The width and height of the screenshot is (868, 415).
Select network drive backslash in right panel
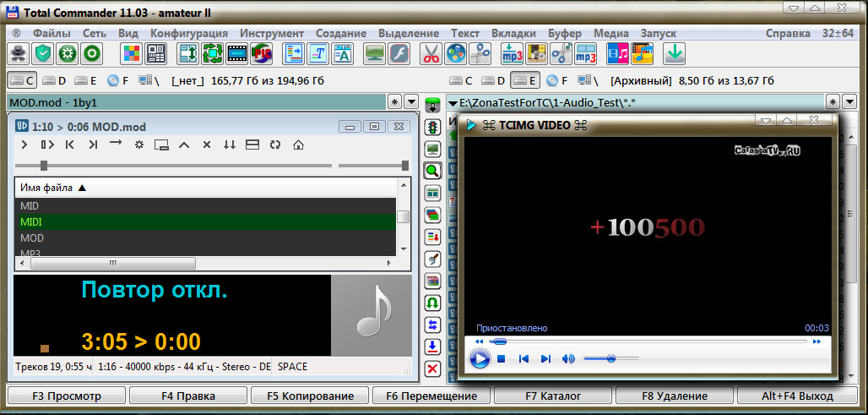589,81
